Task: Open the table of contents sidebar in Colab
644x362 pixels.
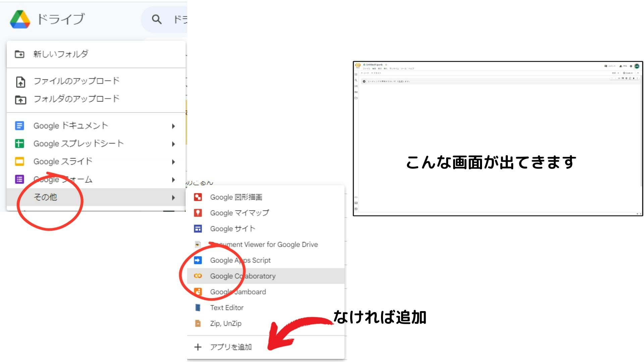Action: [x=357, y=74]
